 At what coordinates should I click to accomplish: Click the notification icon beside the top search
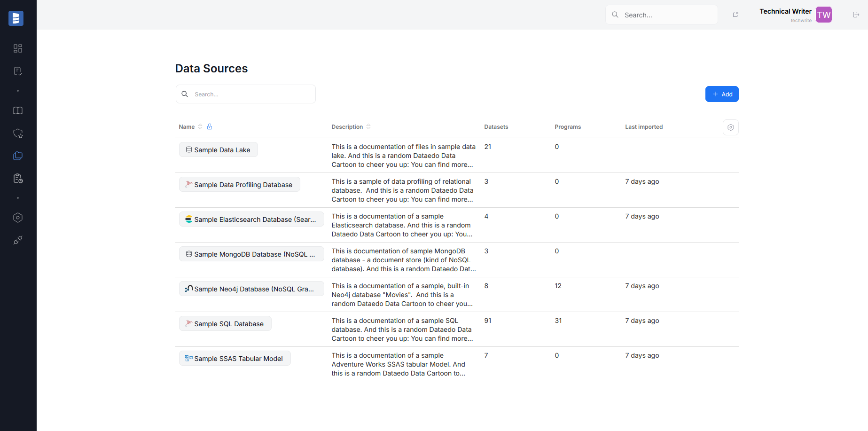[x=735, y=15]
